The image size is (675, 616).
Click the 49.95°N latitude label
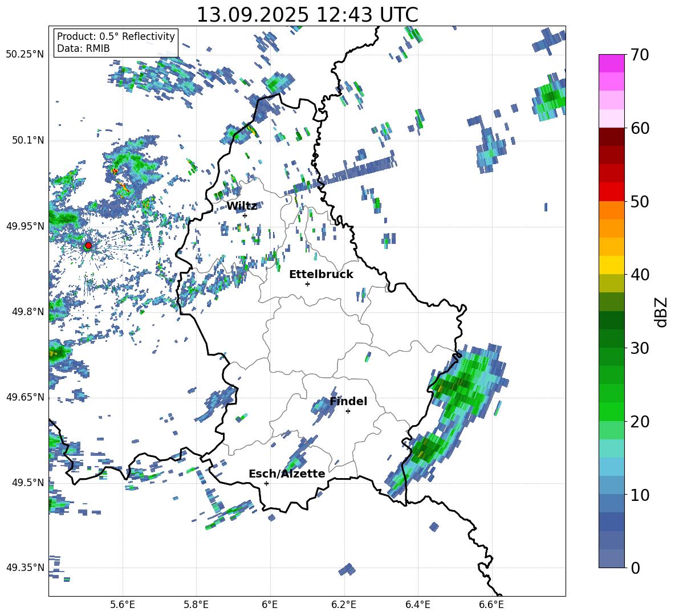(x=25, y=226)
